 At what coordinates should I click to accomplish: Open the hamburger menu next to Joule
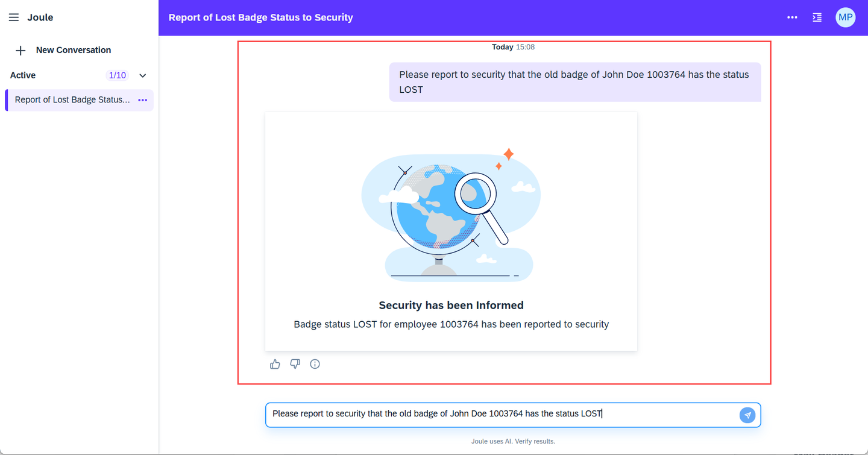(14, 17)
